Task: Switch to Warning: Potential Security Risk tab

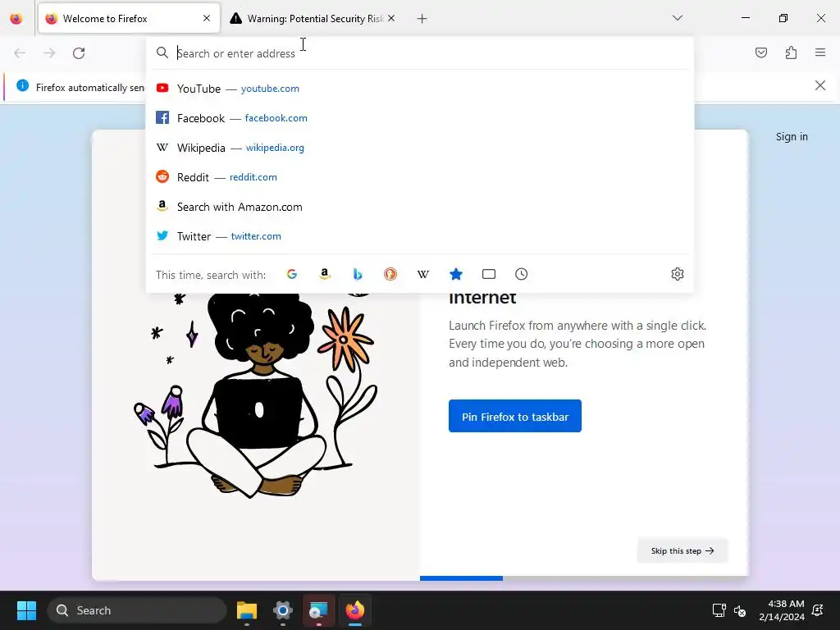Action: coord(312,19)
